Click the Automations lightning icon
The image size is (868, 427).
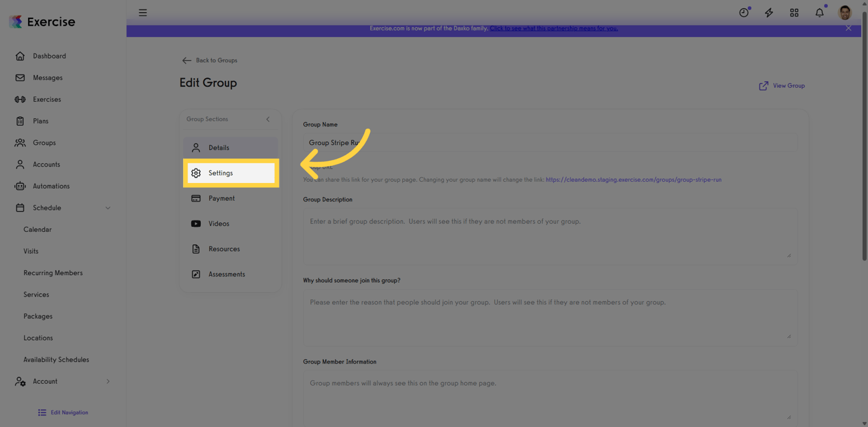tap(20, 186)
